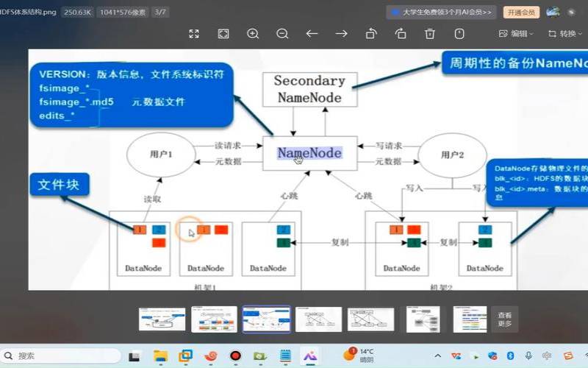Select the first thumbnail in the filmstrip
Viewport: 588px width, 368px height.
(162, 319)
